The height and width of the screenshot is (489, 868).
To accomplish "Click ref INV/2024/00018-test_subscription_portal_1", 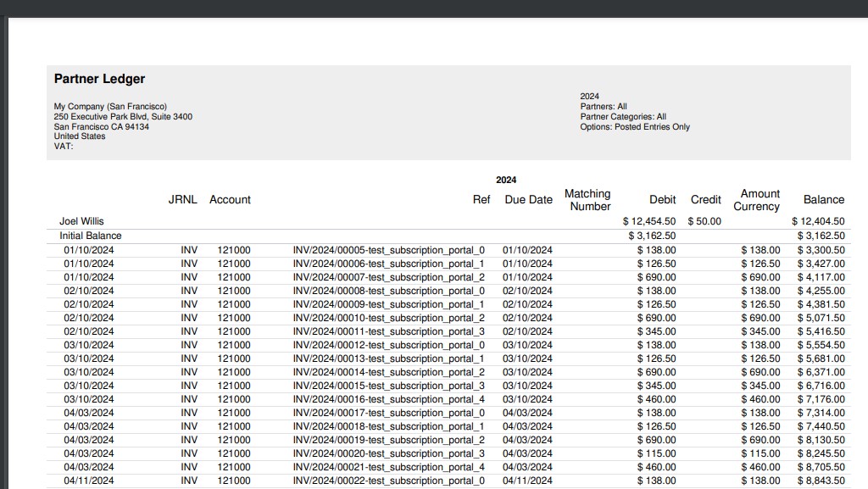I will click(388, 426).
